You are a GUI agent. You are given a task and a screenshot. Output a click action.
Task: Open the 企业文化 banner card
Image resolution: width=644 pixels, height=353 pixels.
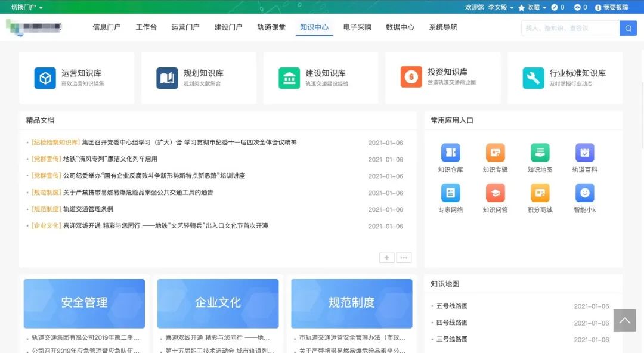(x=218, y=304)
